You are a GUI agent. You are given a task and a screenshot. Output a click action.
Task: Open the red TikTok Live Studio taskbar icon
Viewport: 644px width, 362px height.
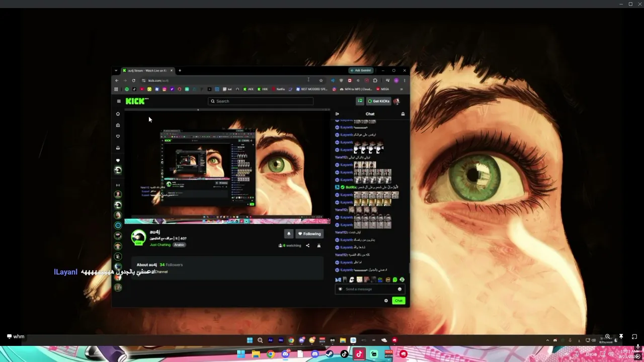coord(359,354)
